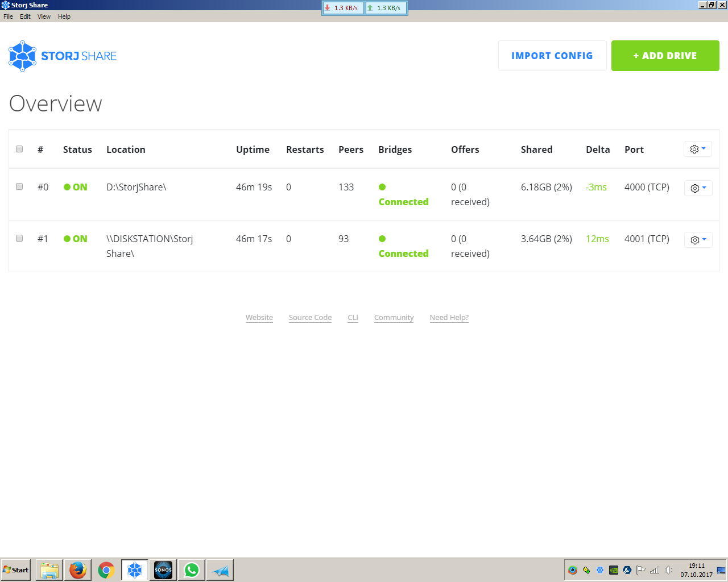Open the gear dropdown in table header

point(698,149)
